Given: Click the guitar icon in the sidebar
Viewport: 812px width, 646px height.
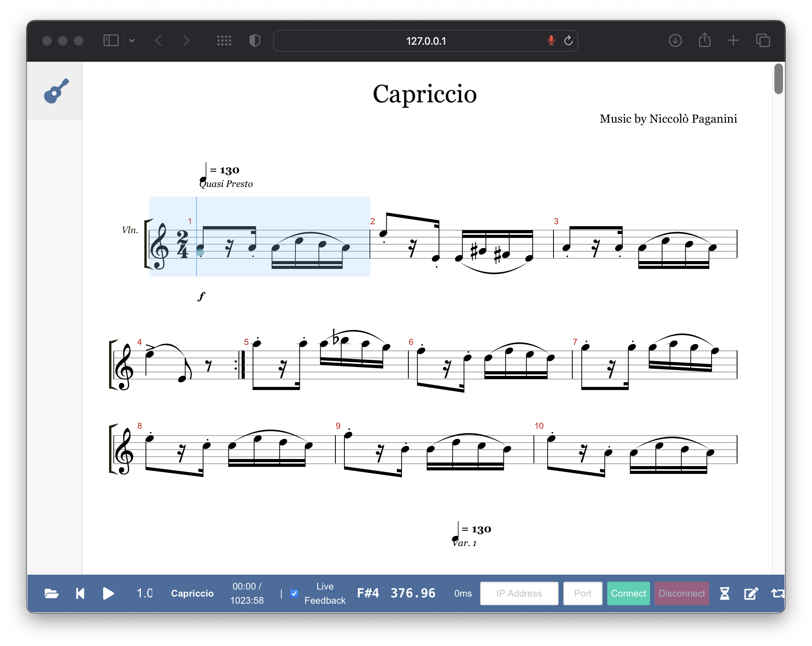Looking at the screenshot, I should [56, 91].
